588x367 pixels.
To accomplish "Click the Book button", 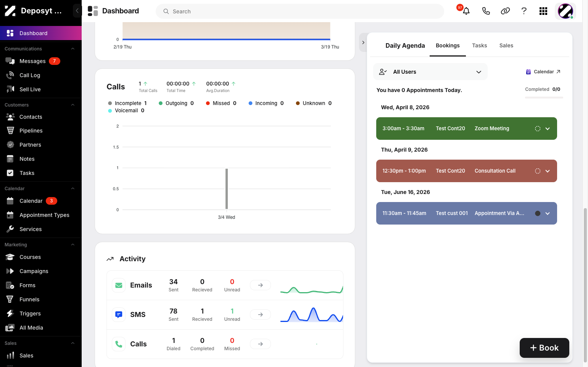I will pos(544,348).
